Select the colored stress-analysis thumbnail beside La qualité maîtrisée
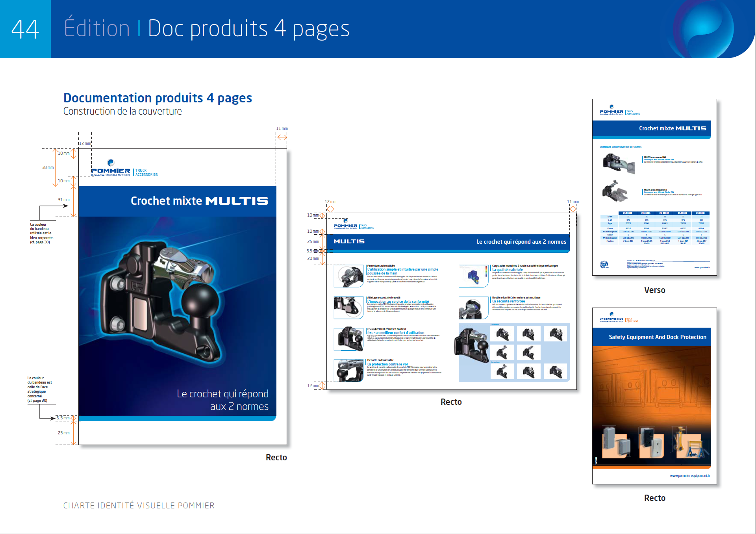This screenshot has width=756, height=534. (474, 276)
